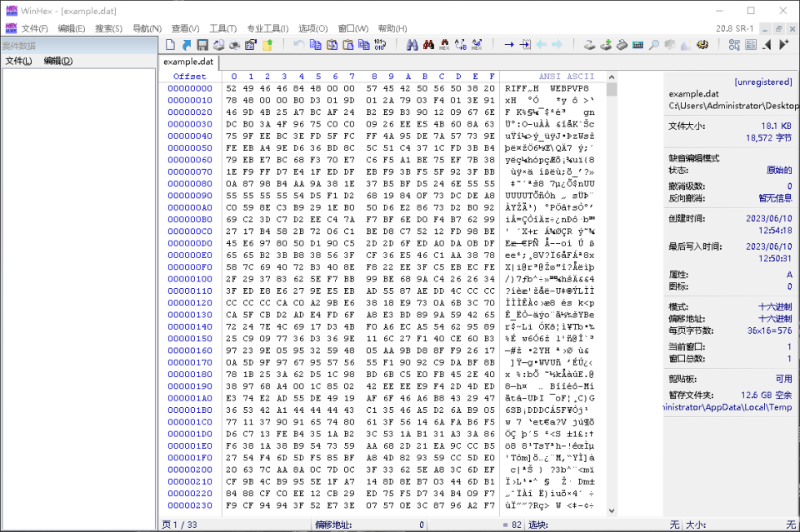Click the [unregistered] label in the info panel
This screenshot has height=532, width=800.
click(762, 82)
